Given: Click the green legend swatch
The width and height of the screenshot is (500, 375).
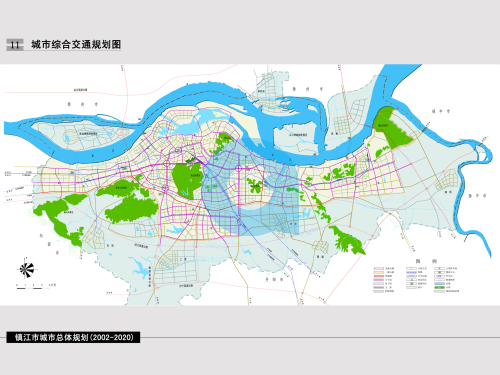Looking at the screenshot, I should (440, 287).
